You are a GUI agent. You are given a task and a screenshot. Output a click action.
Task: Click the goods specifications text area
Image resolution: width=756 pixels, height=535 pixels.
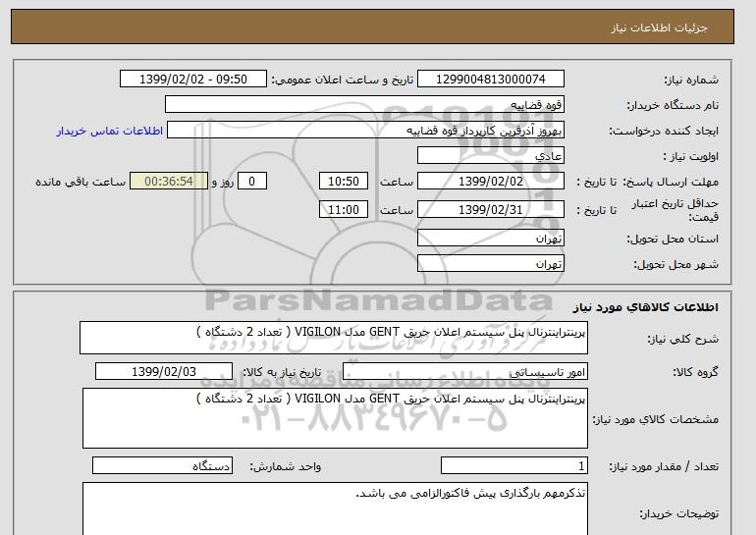click(x=335, y=418)
